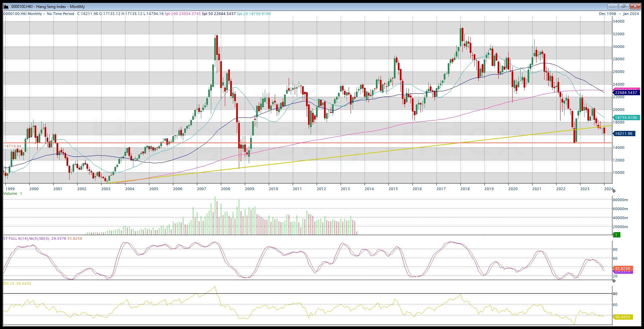Click the 2008 year label on time axis
644x329 pixels.
(226, 189)
